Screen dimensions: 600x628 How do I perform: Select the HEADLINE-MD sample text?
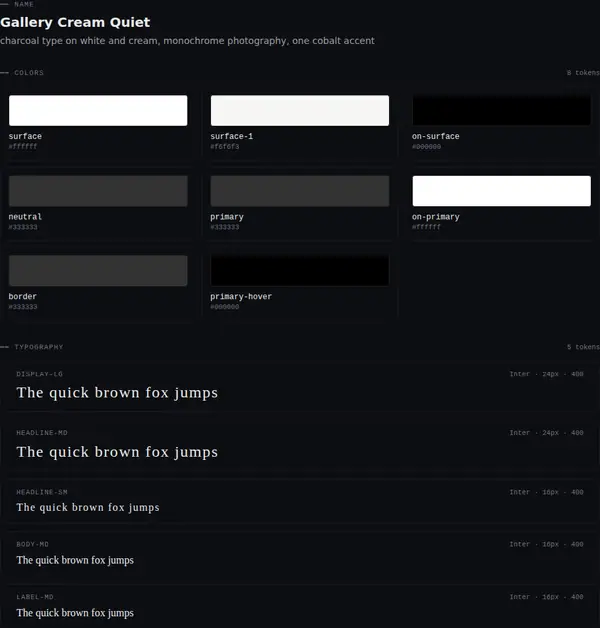coord(117,452)
